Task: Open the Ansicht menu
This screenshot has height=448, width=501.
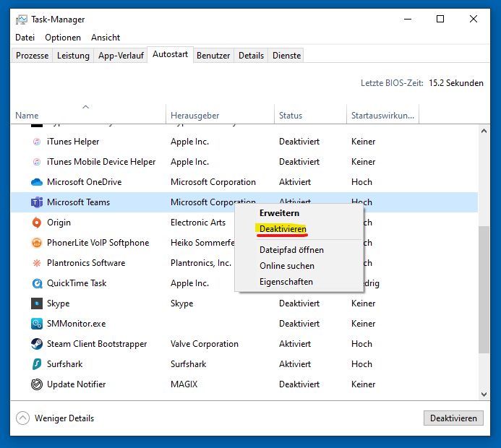Action: 106,38
